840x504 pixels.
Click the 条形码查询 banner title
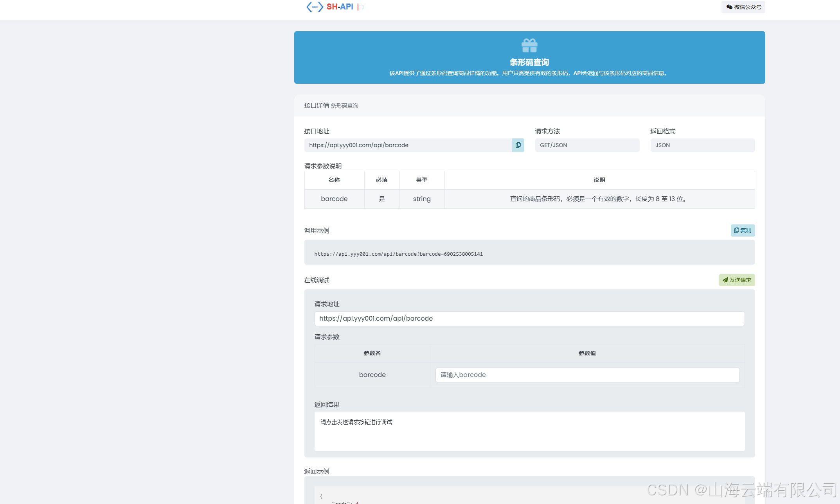pyautogui.click(x=529, y=62)
